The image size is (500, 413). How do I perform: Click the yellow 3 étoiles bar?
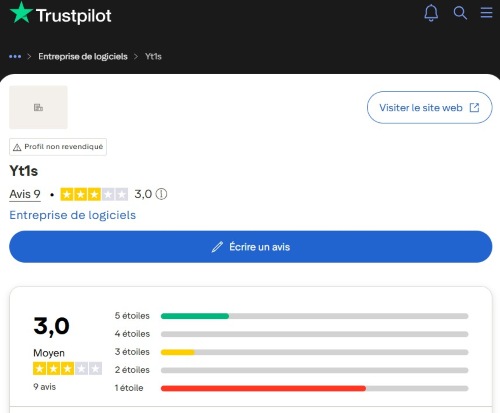click(178, 352)
